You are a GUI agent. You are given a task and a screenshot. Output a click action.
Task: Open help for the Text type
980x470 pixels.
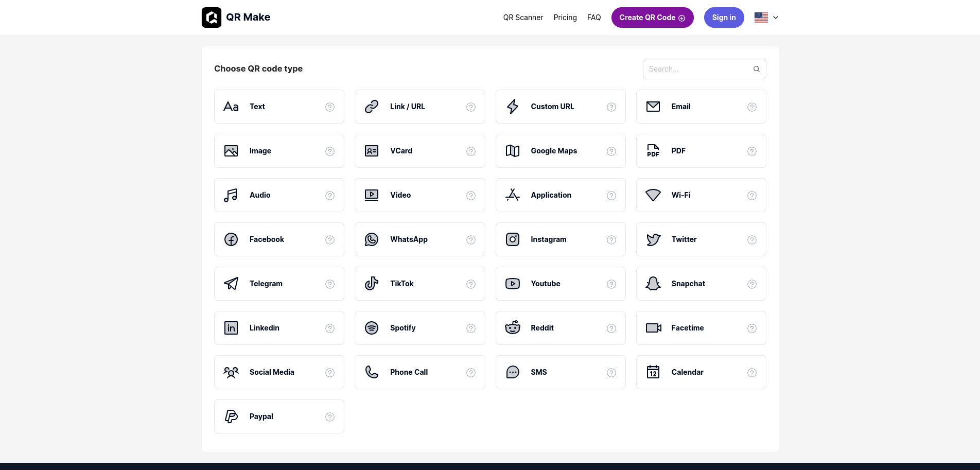(x=330, y=107)
